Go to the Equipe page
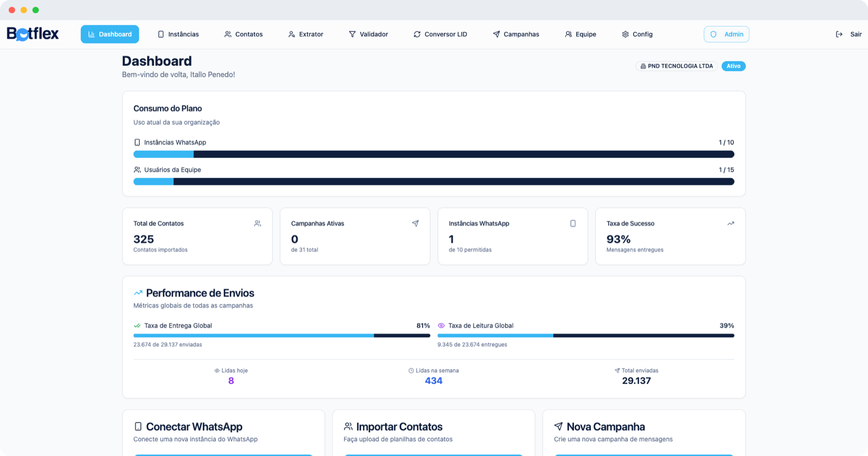868x456 pixels. (580, 34)
